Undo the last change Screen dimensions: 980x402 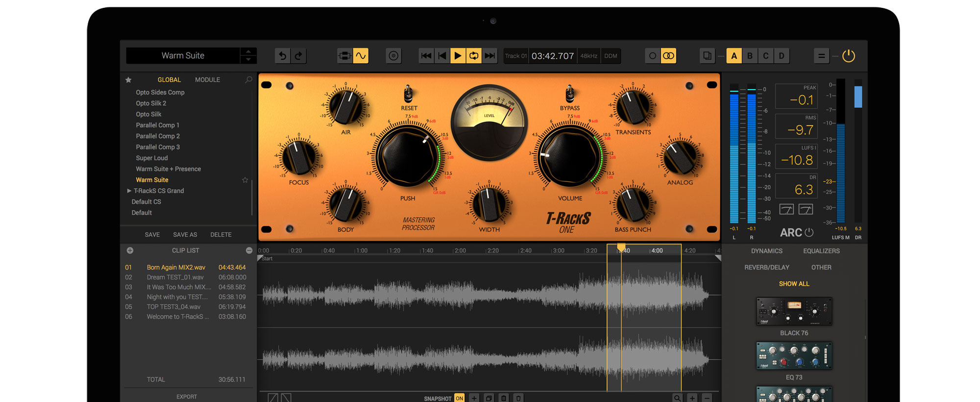point(282,56)
